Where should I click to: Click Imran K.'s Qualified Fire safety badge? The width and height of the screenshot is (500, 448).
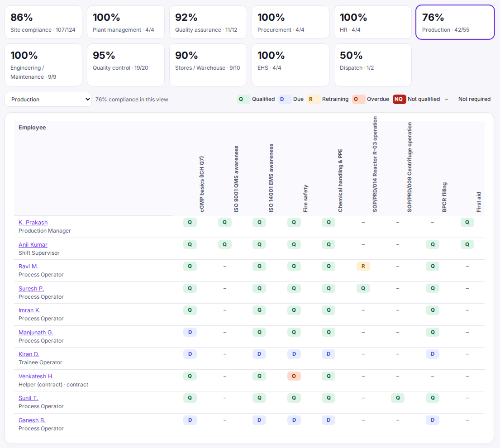[294, 310]
